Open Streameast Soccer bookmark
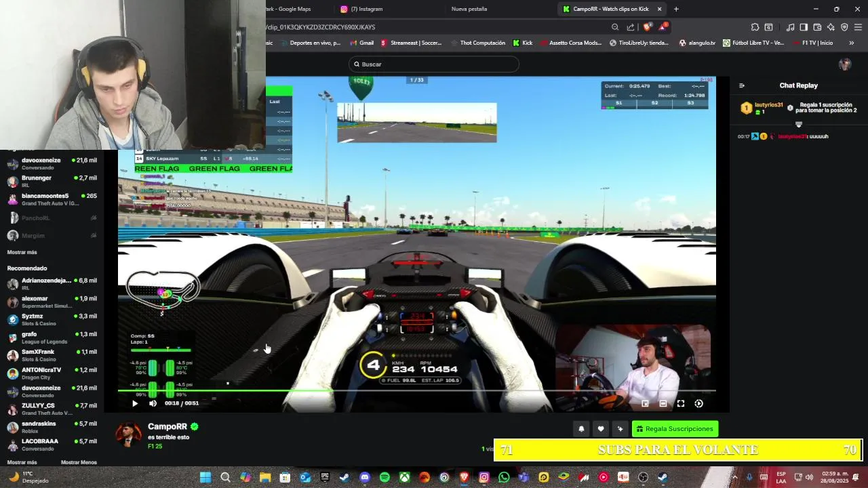 point(411,43)
